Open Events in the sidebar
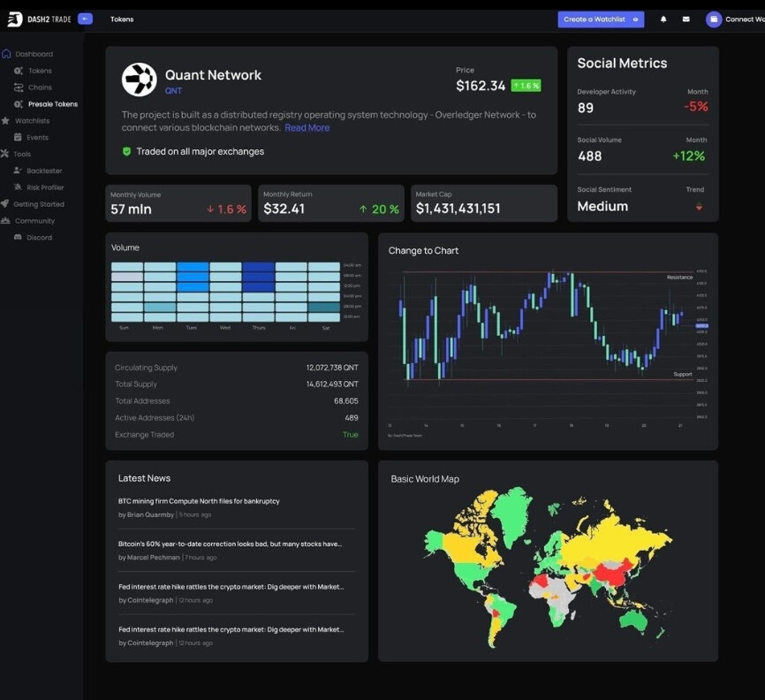765x700 pixels. [38, 137]
